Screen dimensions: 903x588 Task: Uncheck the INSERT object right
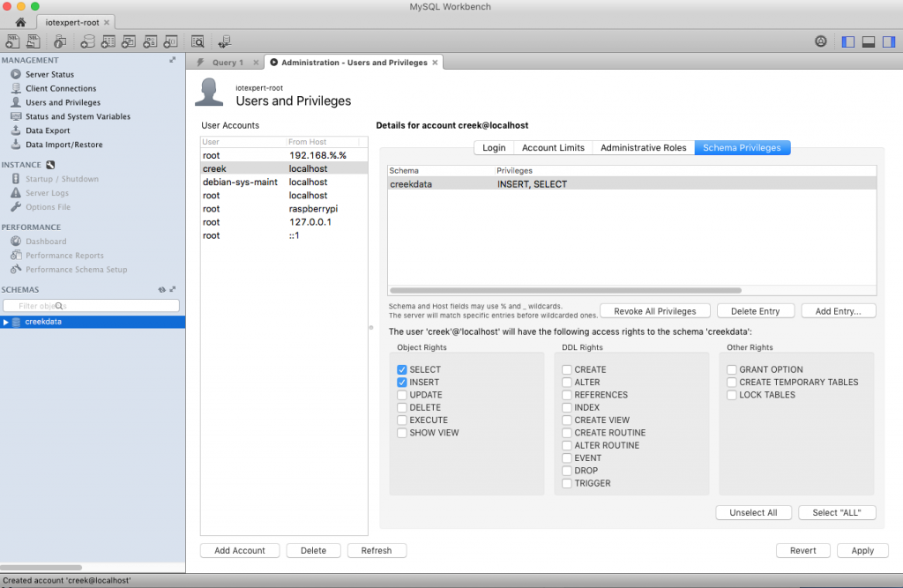(402, 383)
